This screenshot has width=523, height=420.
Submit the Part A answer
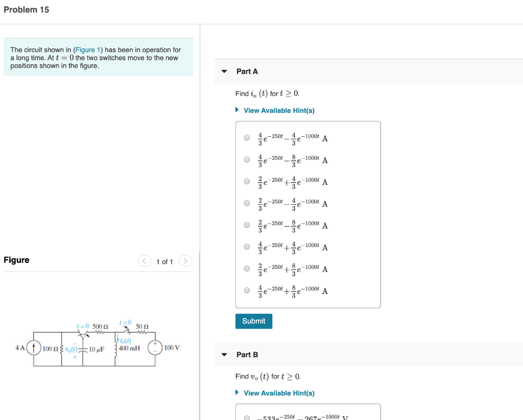pyautogui.click(x=254, y=321)
